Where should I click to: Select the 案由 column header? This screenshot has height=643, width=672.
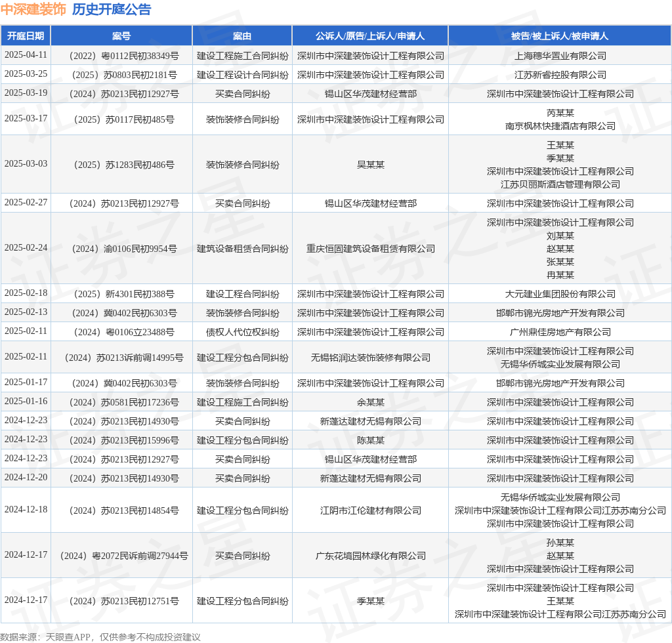[242, 36]
